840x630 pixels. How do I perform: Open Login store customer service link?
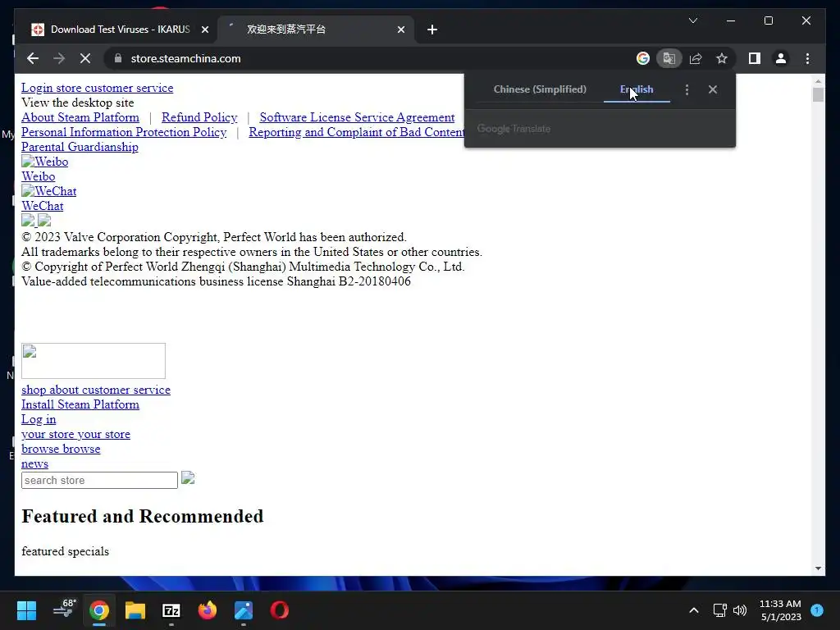[x=98, y=88]
